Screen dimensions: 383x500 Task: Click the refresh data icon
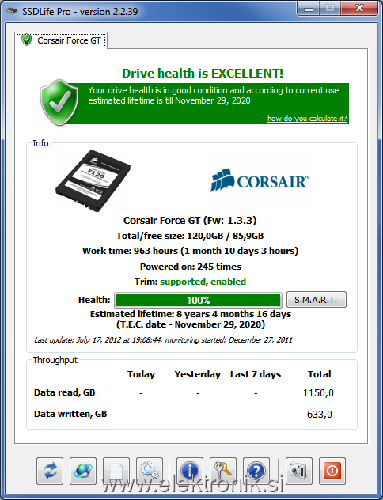click(x=50, y=470)
